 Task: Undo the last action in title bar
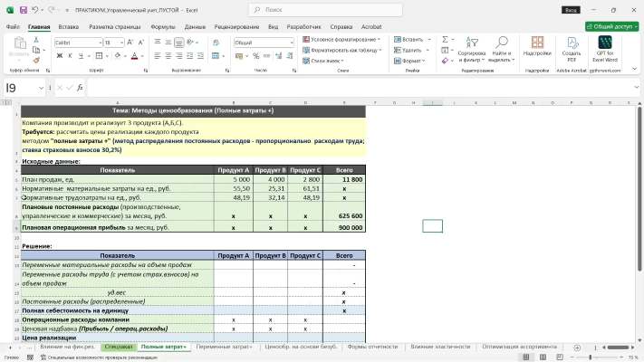pos(35,10)
